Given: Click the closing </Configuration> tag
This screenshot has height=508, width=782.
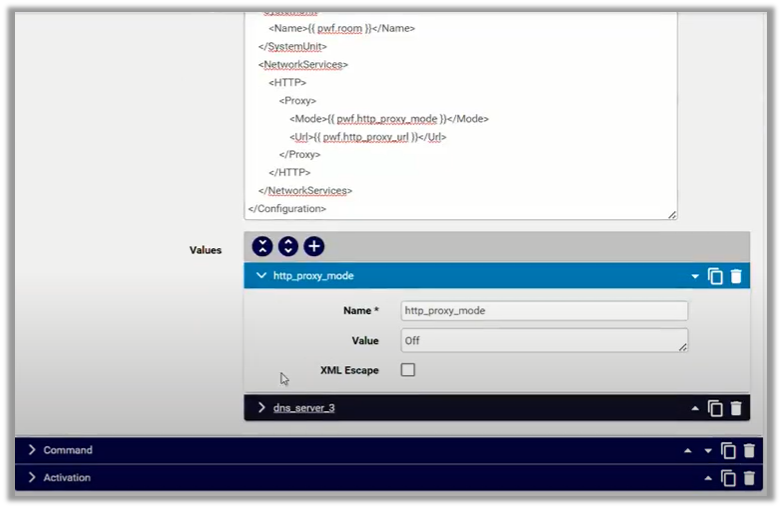Looking at the screenshot, I should coord(287,209).
